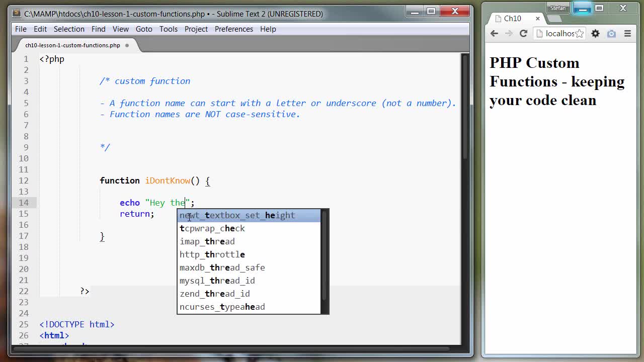Click the opening <?php tag

pyautogui.click(x=52, y=59)
